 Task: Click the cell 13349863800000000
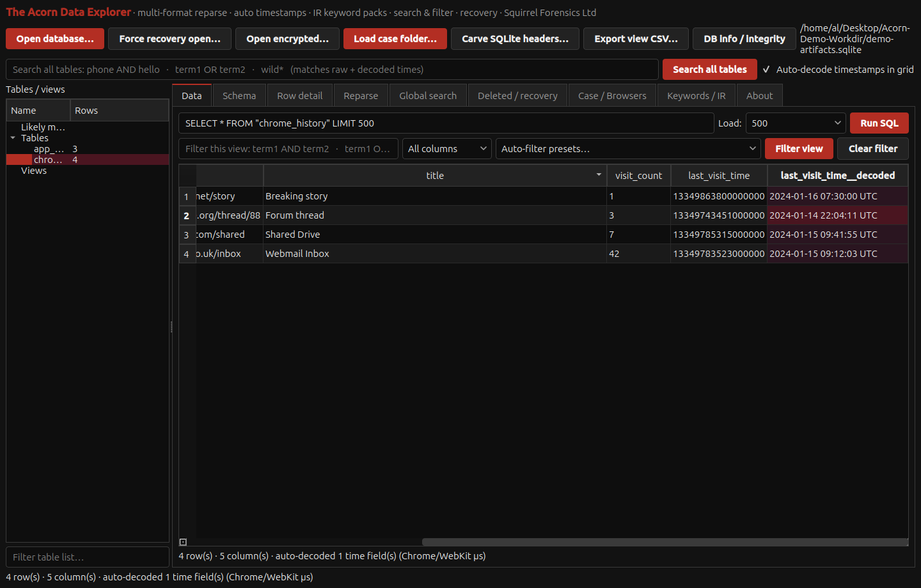pyautogui.click(x=719, y=196)
